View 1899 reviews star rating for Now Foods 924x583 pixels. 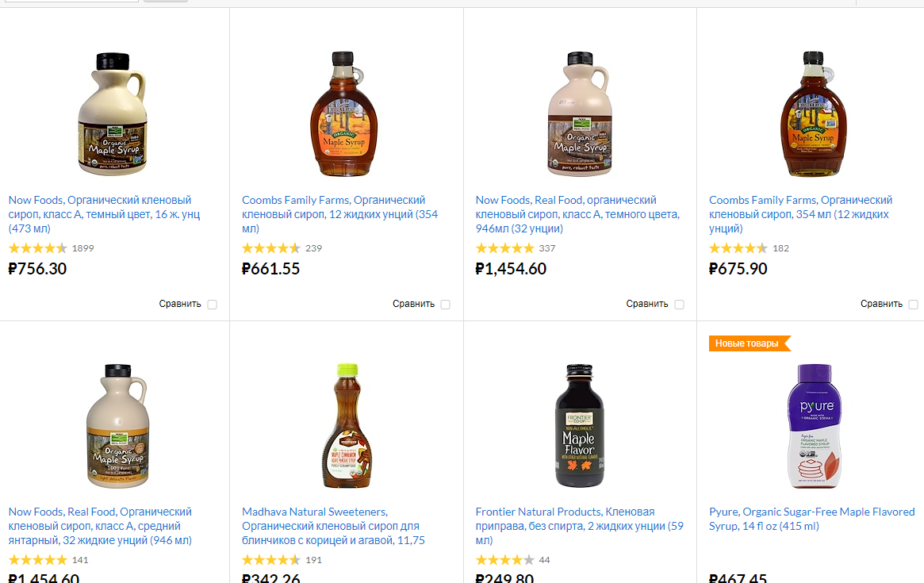38,248
